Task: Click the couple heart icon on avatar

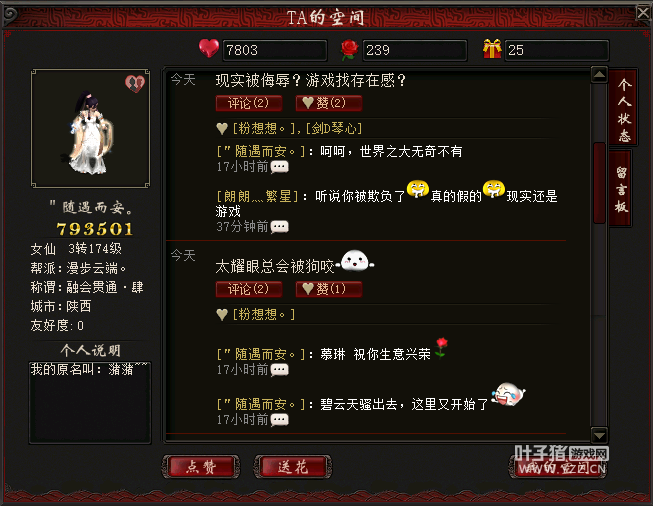Action: tap(135, 83)
